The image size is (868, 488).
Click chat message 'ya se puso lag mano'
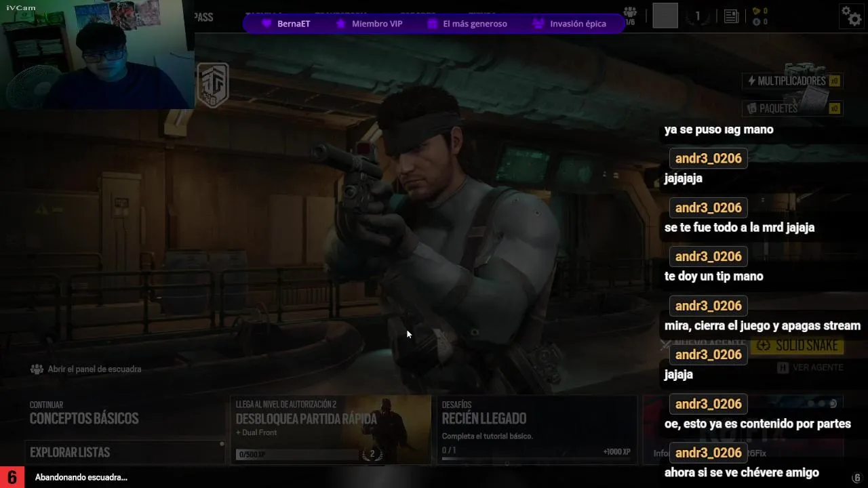point(719,129)
